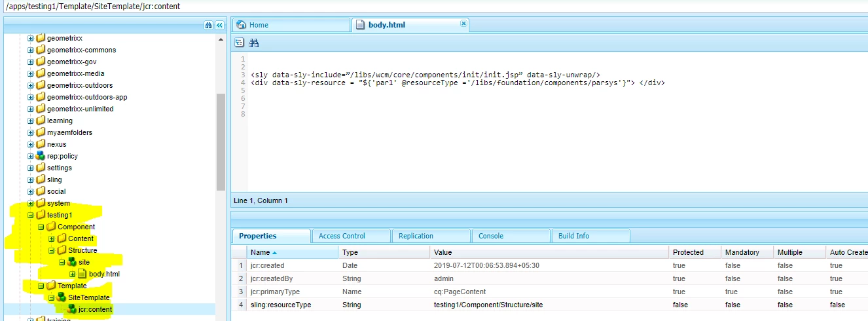Viewport: 868px width, 321px height.
Task: Click the rep:policy node icon
Action: tap(41, 156)
